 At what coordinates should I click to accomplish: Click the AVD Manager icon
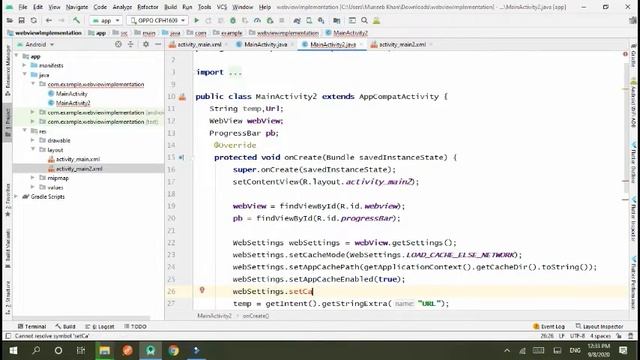click(x=309, y=20)
